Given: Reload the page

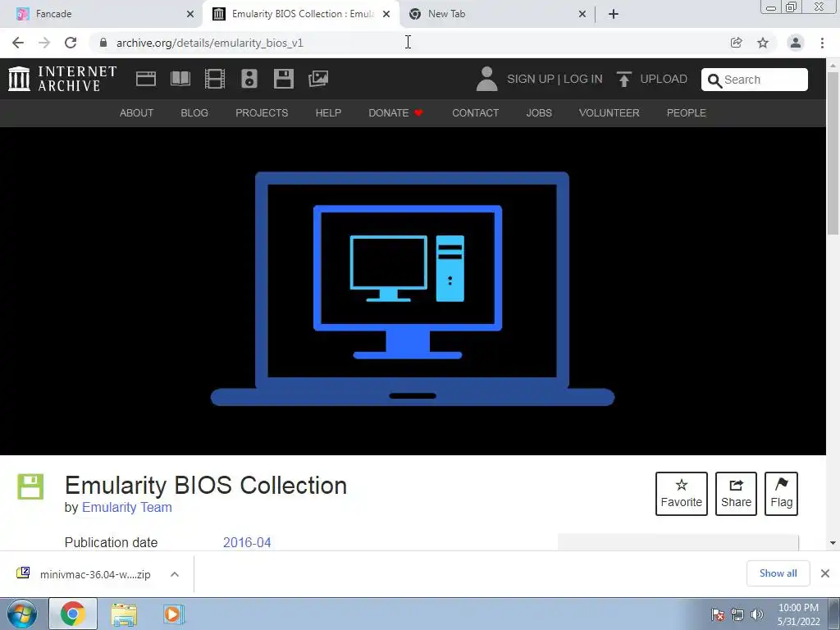Looking at the screenshot, I should 71,43.
